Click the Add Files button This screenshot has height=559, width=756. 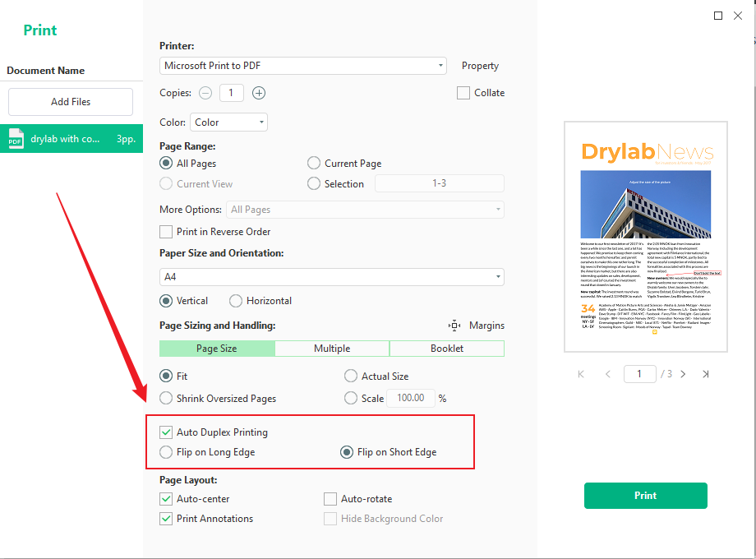pos(70,101)
